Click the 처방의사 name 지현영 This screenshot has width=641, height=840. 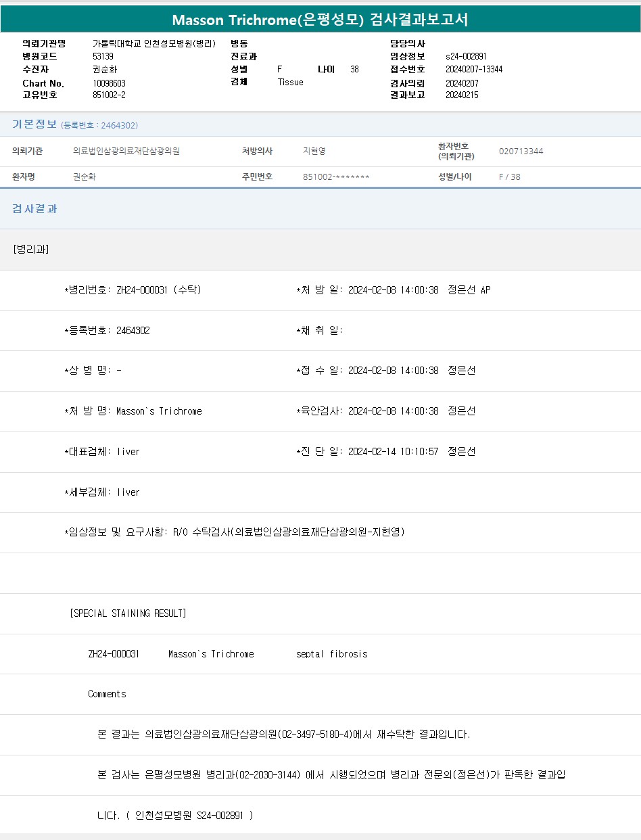[x=314, y=151]
